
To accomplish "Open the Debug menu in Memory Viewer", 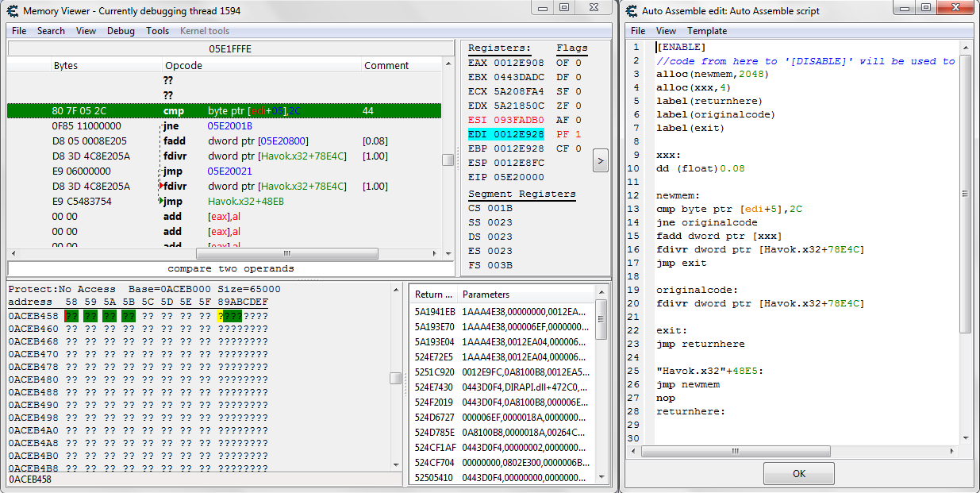I will click(121, 31).
